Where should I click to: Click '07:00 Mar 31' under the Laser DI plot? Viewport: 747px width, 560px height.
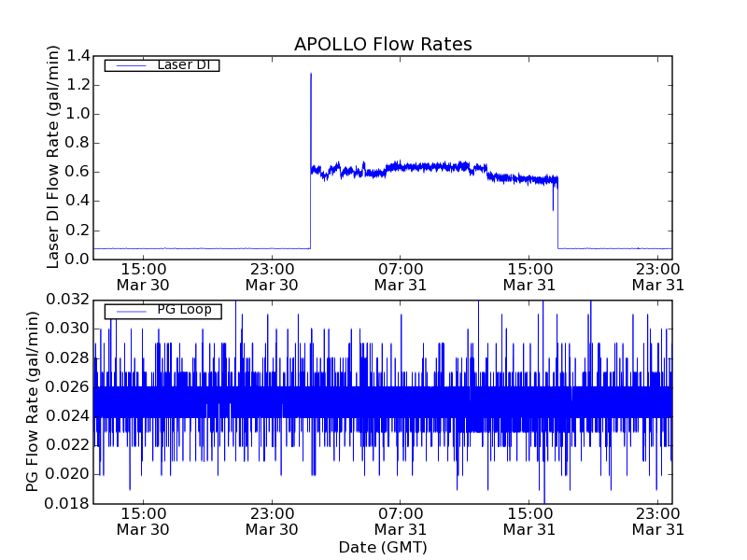click(x=401, y=277)
